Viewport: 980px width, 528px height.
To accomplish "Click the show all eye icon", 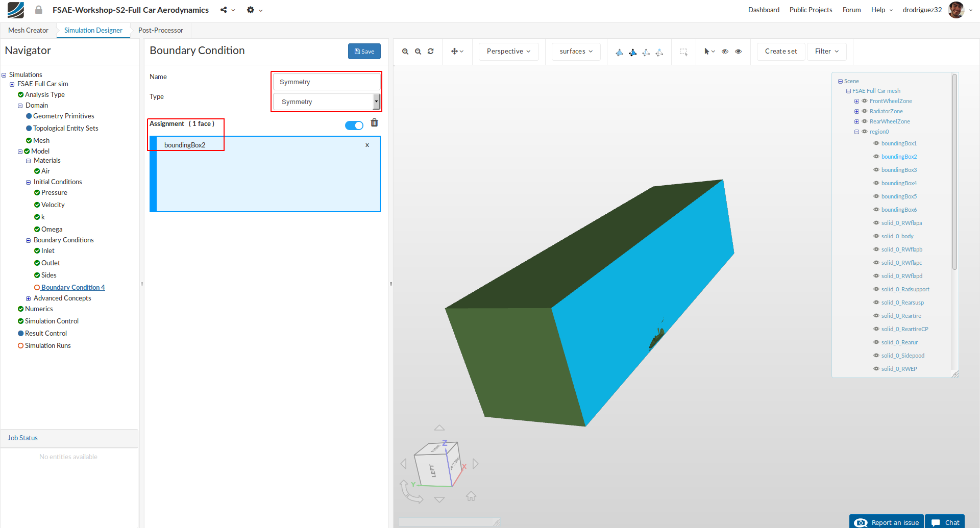I will click(738, 52).
